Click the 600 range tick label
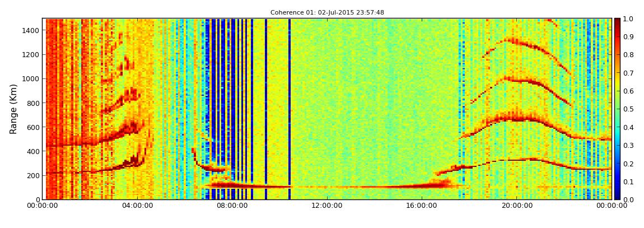644x228 pixels. tap(34, 127)
